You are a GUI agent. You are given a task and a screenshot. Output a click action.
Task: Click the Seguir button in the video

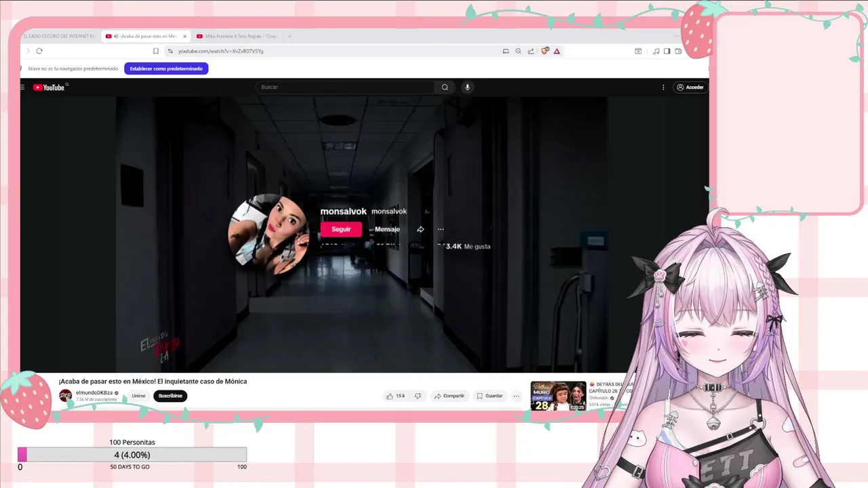pos(341,229)
